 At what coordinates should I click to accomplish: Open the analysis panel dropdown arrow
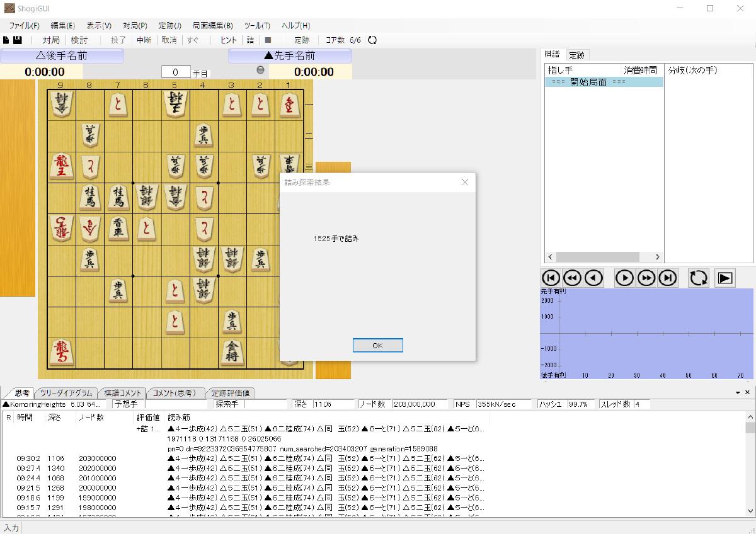coord(738,392)
